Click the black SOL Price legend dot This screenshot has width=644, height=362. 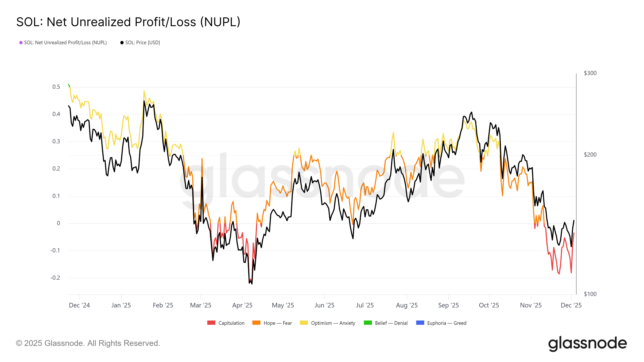click(x=122, y=43)
